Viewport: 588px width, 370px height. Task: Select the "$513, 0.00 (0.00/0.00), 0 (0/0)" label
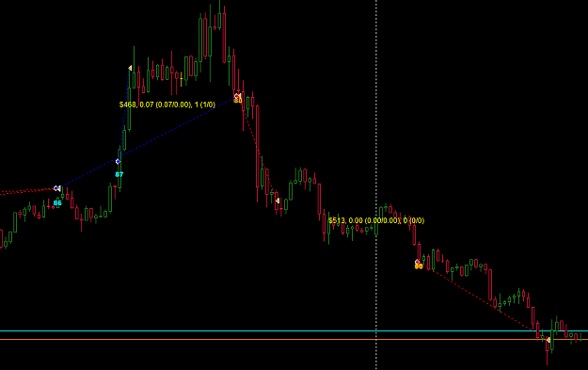pyautogui.click(x=376, y=220)
